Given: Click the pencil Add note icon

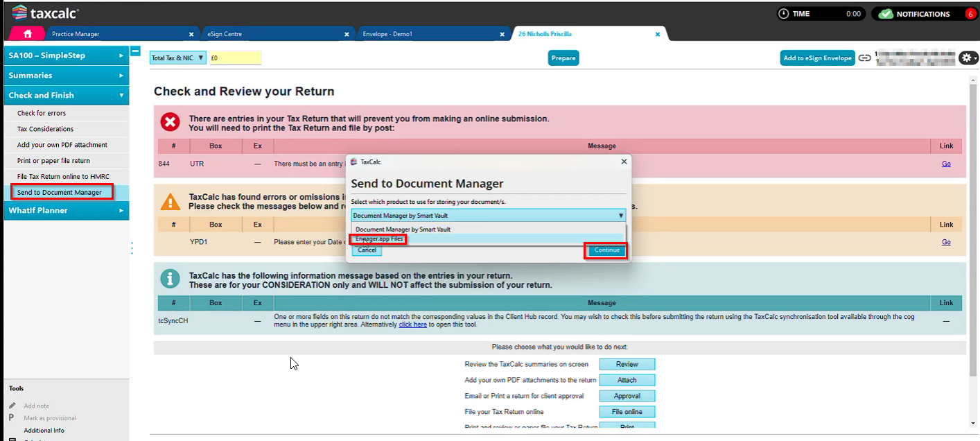Looking at the screenshot, I should (x=12, y=406).
